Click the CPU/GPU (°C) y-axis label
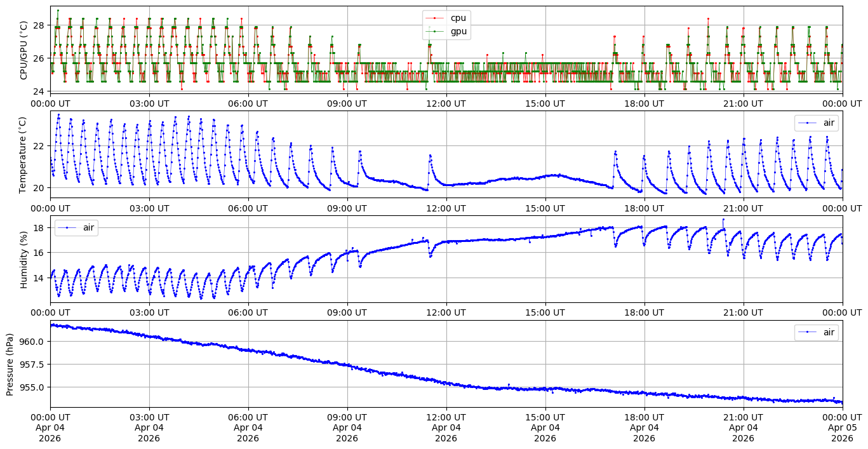This screenshot has width=868, height=449. point(24,50)
